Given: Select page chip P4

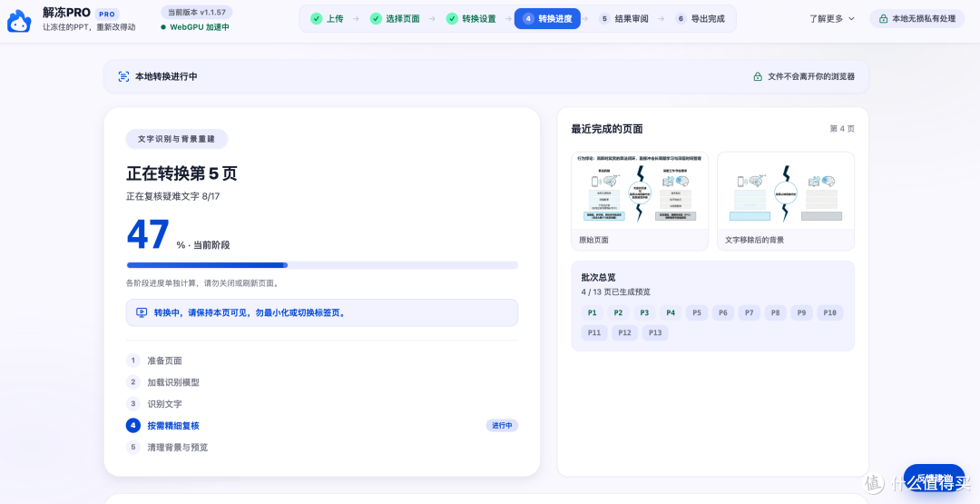Looking at the screenshot, I should pos(671,312).
